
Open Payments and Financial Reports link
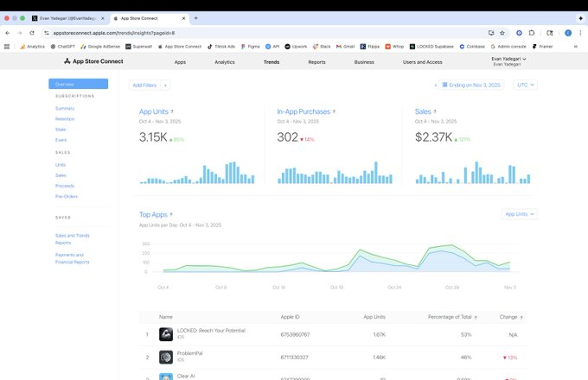pos(73,258)
